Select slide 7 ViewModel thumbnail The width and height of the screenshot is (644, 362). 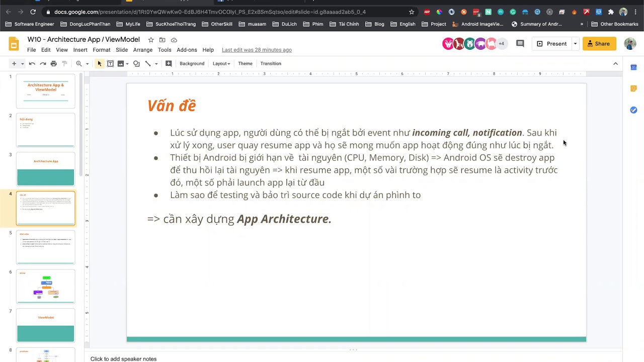point(46,325)
